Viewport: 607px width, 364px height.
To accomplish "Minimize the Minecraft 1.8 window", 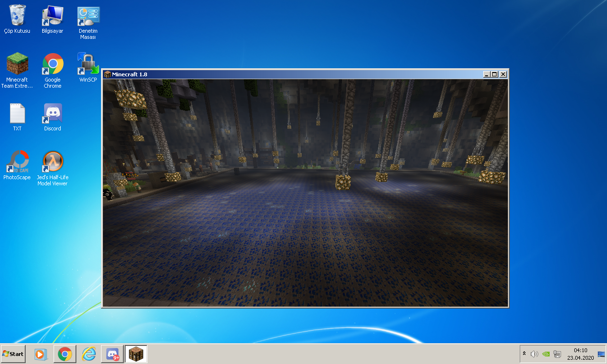I will click(487, 74).
